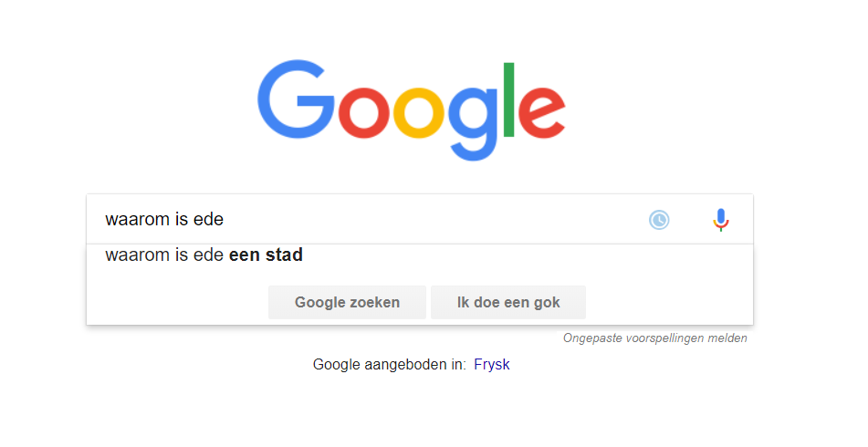Click the bold "een stad" suggestion text
This screenshot has width=868, height=447.
[x=266, y=255]
